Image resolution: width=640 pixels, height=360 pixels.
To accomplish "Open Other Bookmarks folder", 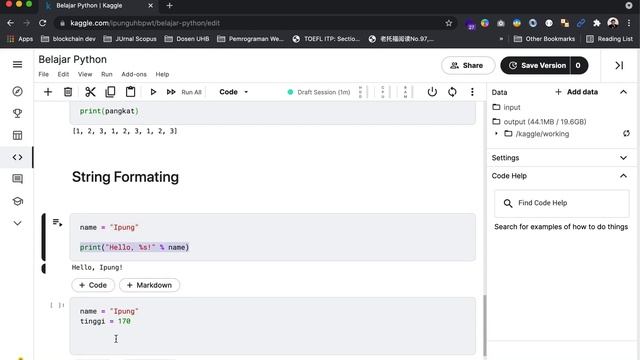I will pos(544,39).
